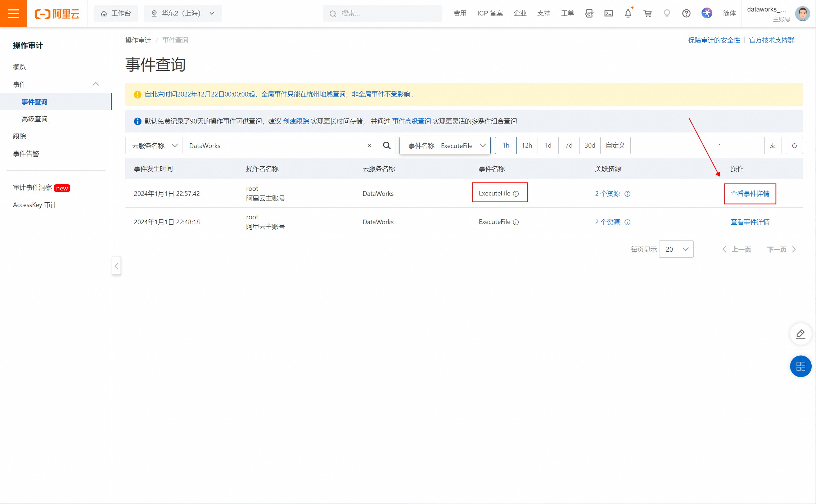Click resource info icon in 22:57:42 row
Viewport: 816px width, 504px height.
[x=627, y=194]
